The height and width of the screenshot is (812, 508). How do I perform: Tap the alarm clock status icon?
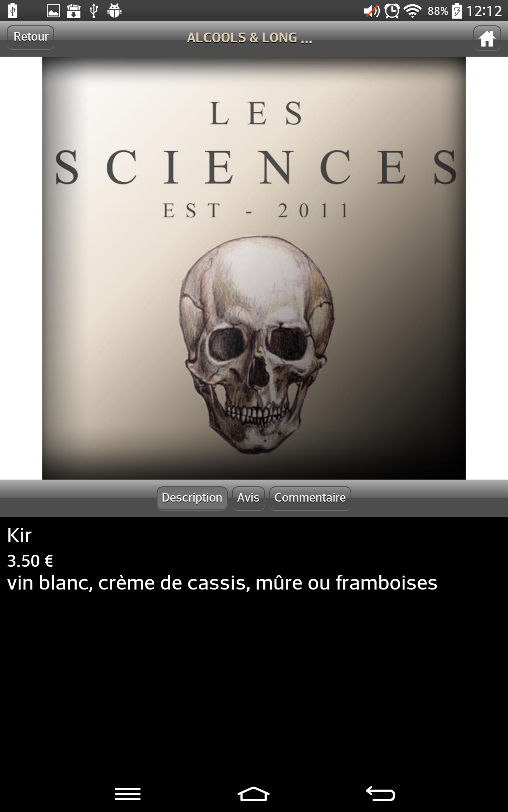[x=392, y=11]
